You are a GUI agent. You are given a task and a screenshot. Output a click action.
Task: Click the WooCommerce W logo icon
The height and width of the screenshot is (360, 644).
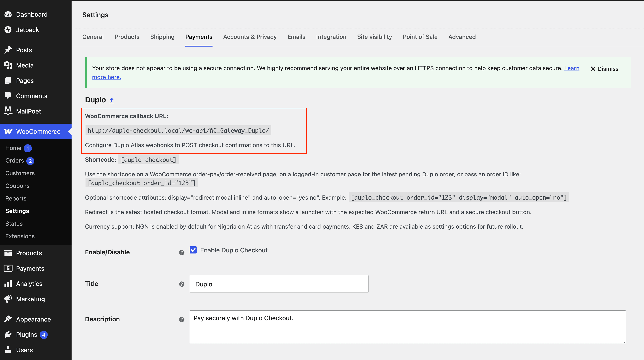coord(8,131)
